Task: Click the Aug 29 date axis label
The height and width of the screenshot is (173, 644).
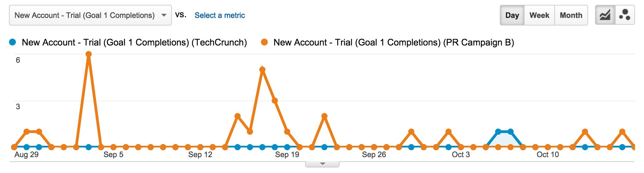Action: (x=27, y=155)
